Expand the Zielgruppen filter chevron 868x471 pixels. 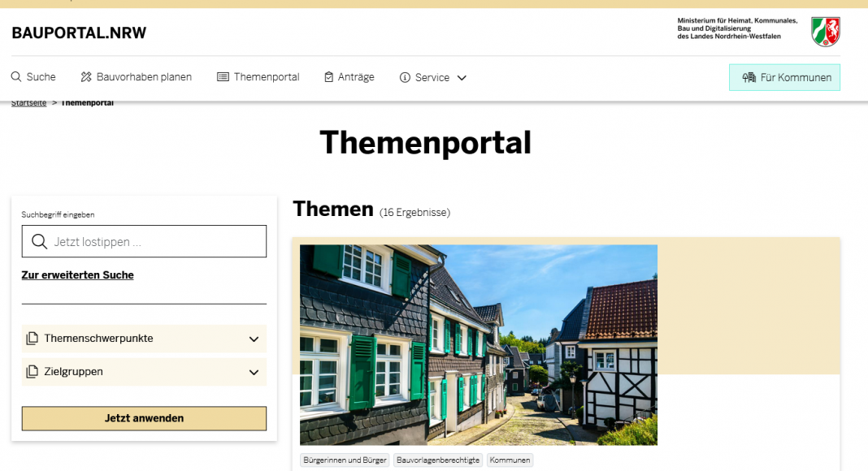(x=254, y=373)
